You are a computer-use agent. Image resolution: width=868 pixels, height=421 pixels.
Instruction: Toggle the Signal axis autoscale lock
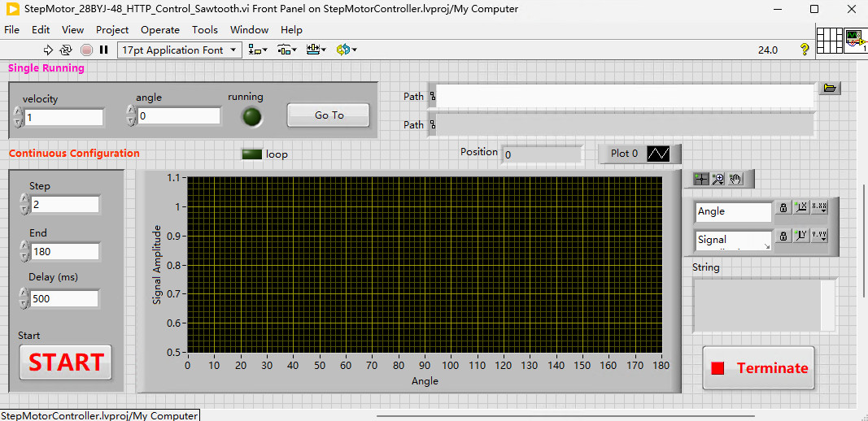783,236
